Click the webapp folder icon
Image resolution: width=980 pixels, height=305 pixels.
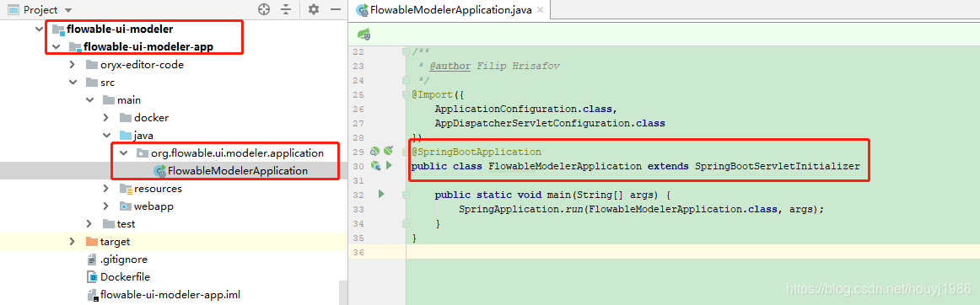(x=125, y=206)
